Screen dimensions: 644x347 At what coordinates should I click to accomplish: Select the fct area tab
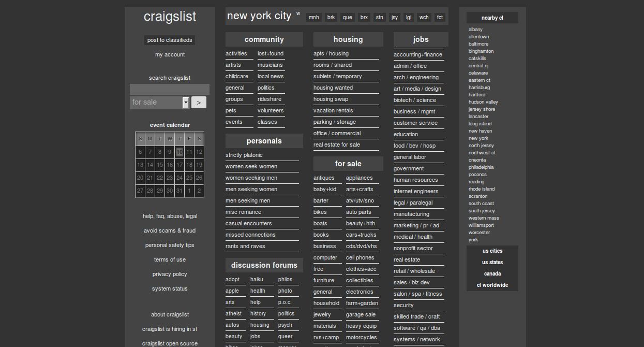440,17
